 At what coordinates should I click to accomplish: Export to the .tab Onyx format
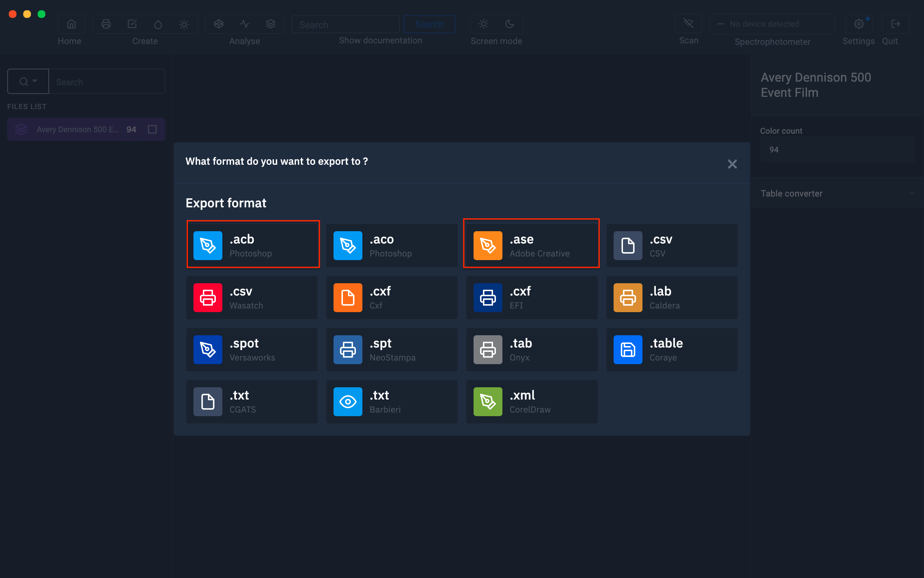[532, 349]
